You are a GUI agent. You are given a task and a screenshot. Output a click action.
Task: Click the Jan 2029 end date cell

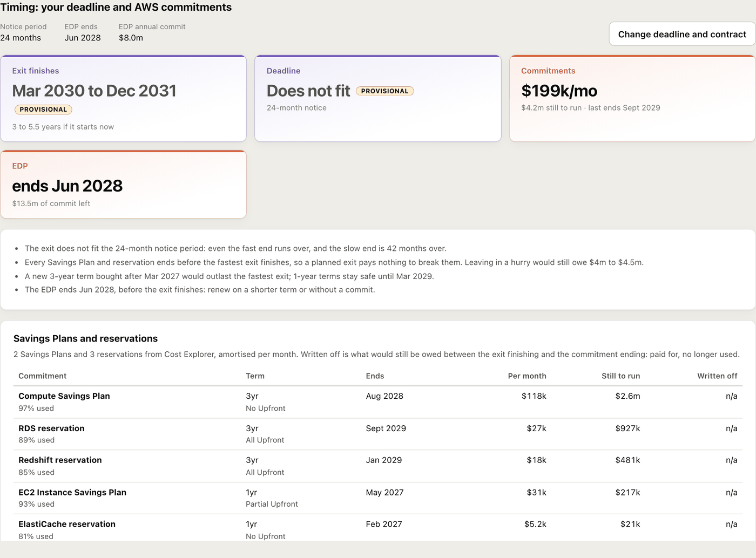[384, 460]
